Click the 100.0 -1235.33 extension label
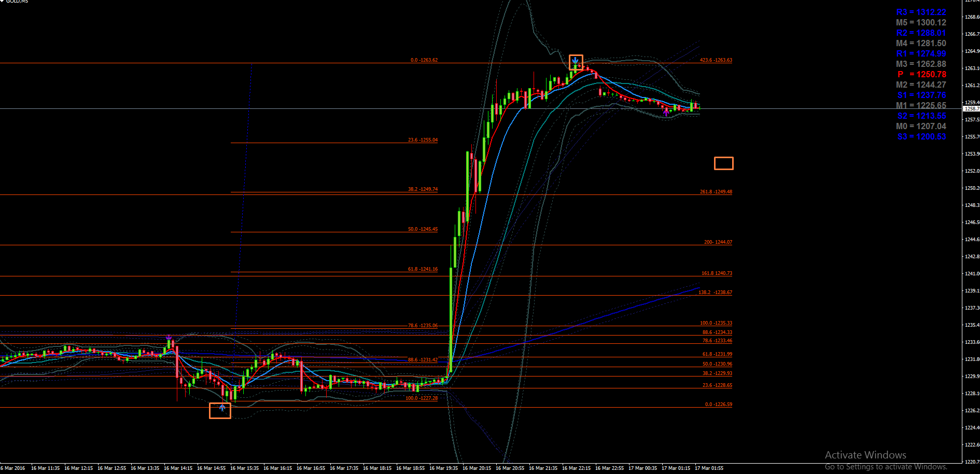This screenshot has width=980, height=474. (716, 323)
